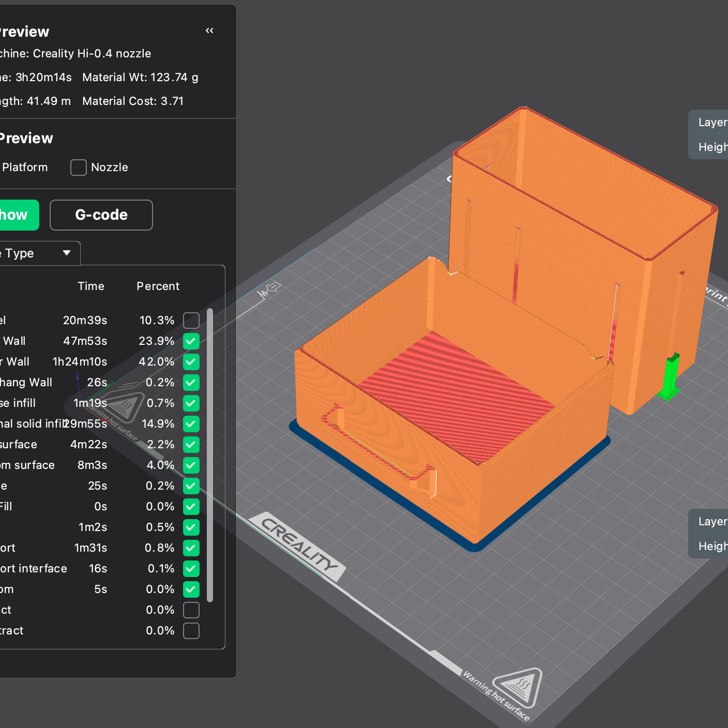The width and height of the screenshot is (728, 728).
Task: Toggle Overhang Wall visibility checkbox
Action: click(191, 383)
